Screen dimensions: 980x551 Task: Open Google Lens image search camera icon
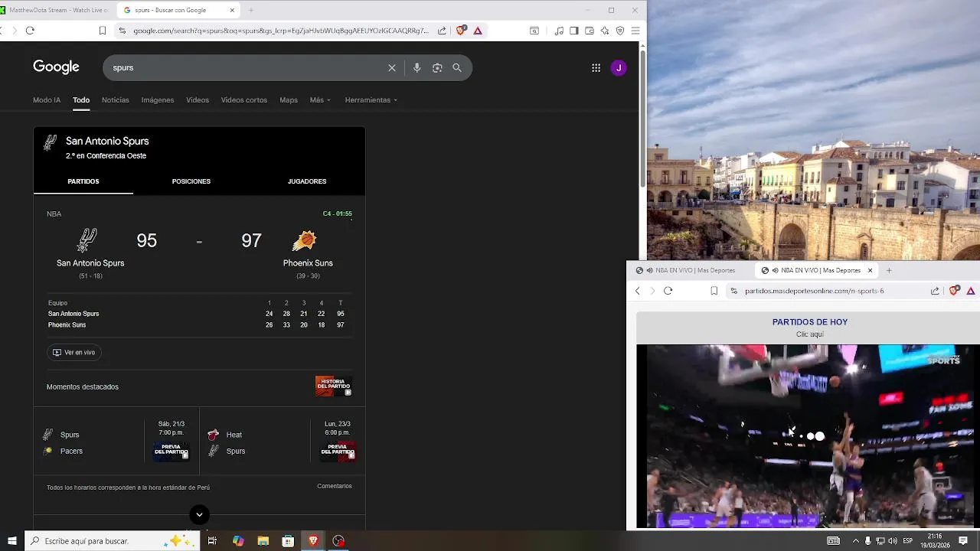click(437, 68)
